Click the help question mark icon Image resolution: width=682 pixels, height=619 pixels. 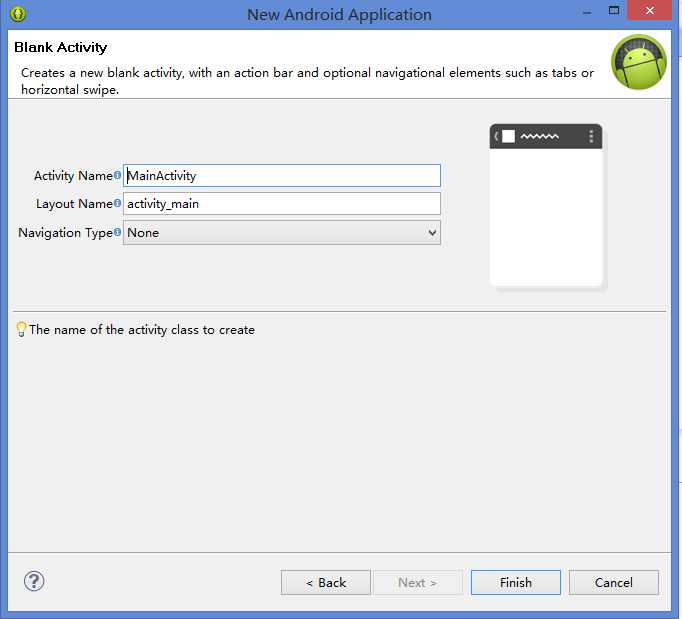point(34,581)
